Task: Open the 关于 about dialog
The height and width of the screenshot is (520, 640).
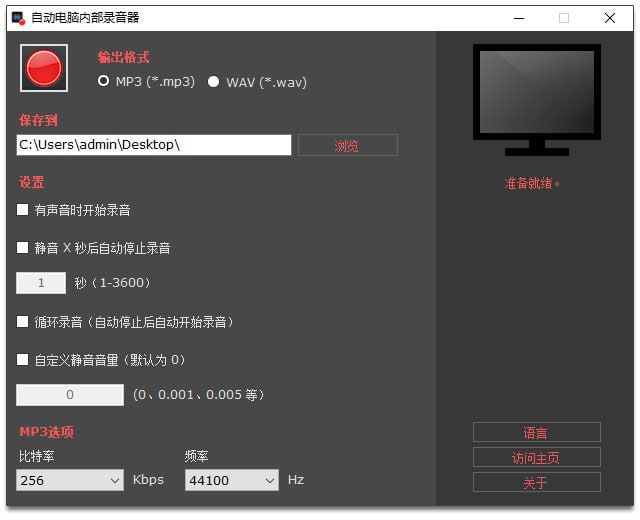Action: tap(536, 483)
